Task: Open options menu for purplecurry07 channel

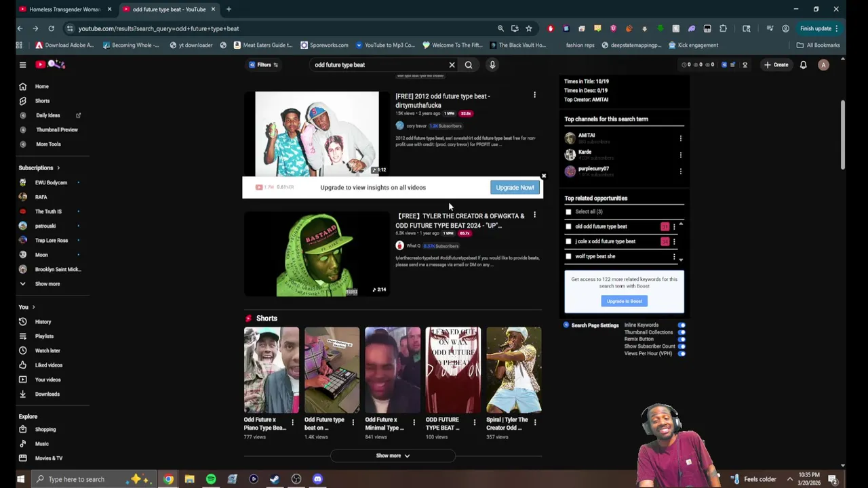Action: [680, 171]
